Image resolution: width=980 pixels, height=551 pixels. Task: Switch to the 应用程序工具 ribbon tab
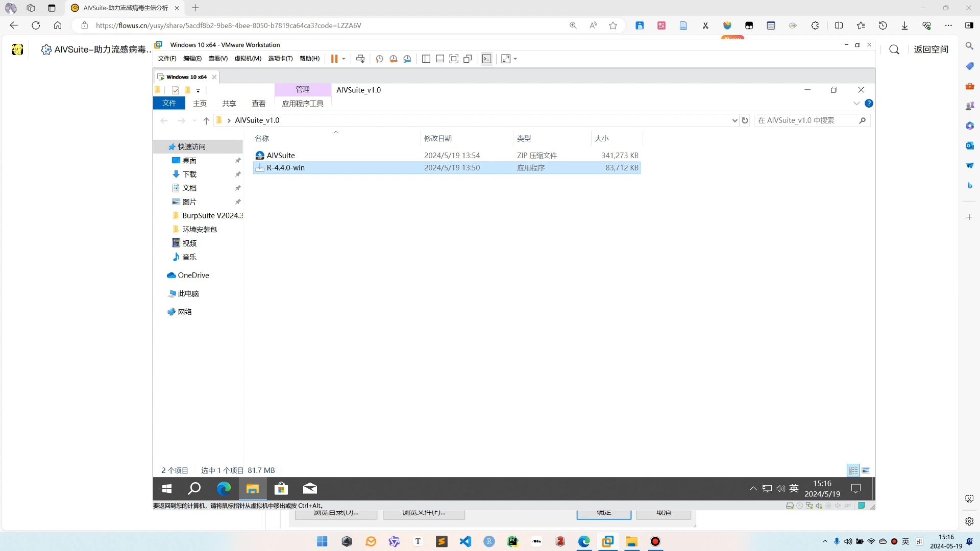[x=303, y=104]
